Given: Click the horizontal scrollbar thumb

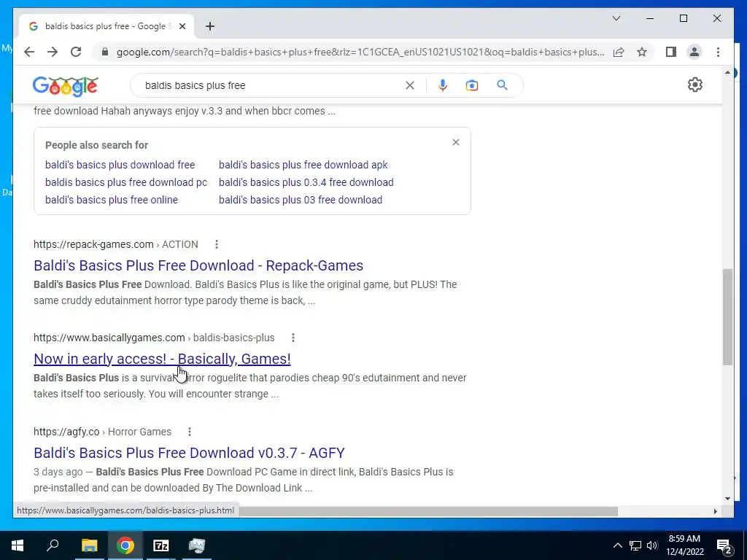Looking at the screenshot, I should coord(429,511).
